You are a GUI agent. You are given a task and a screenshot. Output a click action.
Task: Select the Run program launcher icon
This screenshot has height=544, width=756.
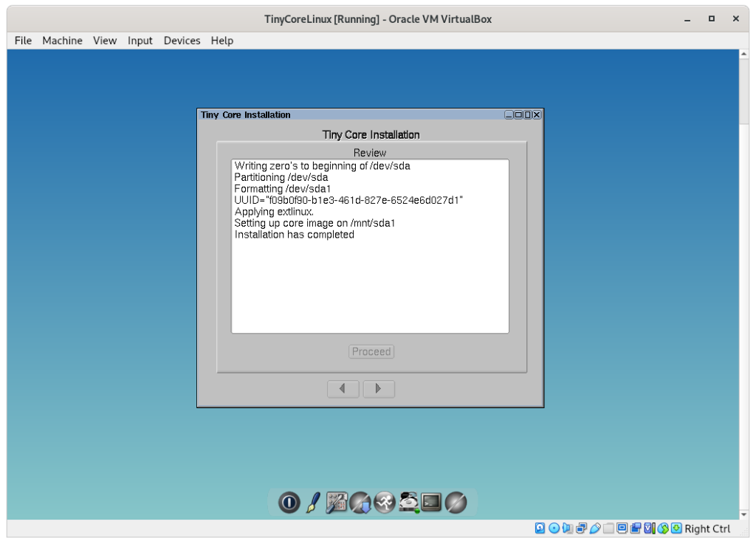[x=384, y=503]
